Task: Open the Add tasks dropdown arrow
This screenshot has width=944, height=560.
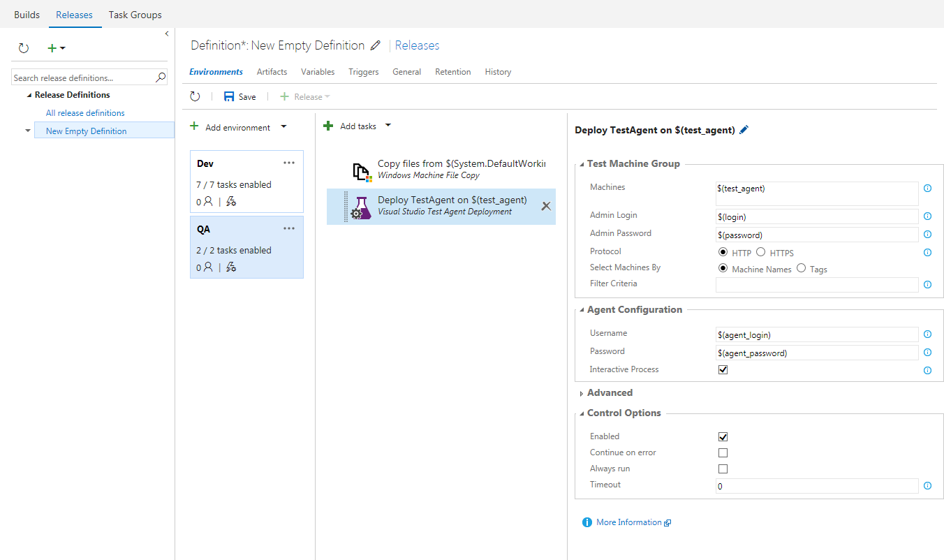Action: click(388, 126)
